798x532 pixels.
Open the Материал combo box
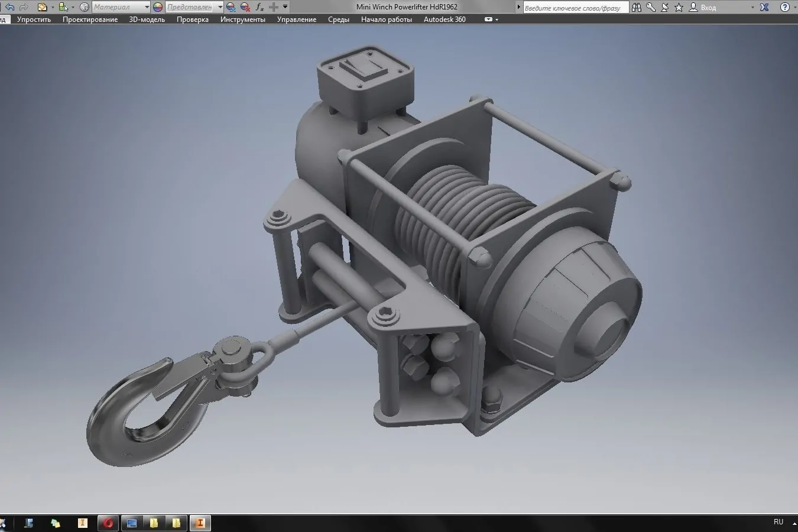[121, 7]
